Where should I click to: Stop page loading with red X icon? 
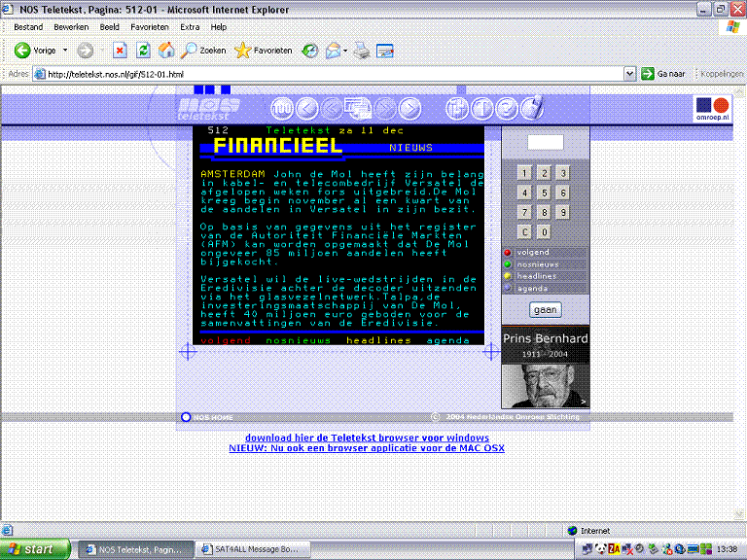tap(120, 50)
